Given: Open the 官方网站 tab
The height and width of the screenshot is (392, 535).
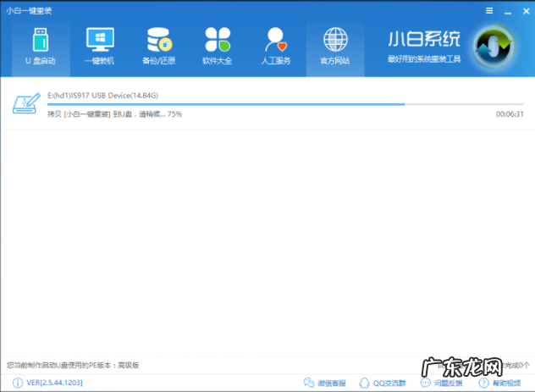Looking at the screenshot, I should point(335,48).
